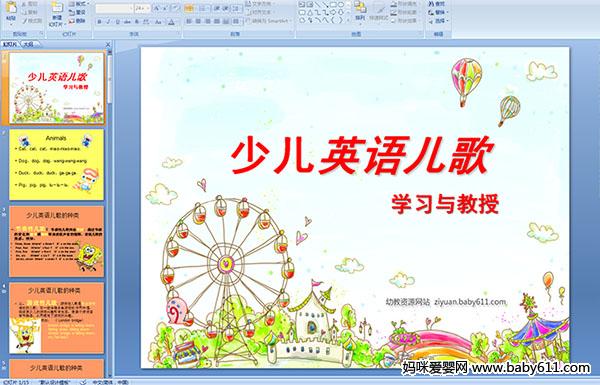This screenshot has height=385, width=600.
Task: Pick a shape from the shapes gallery
Action: pyautogui.click(x=322, y=12)
